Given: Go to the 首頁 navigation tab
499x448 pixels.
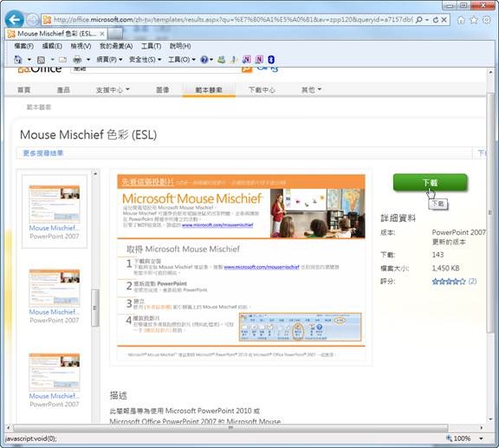Looking at the screenshot, I should [24, 90].
